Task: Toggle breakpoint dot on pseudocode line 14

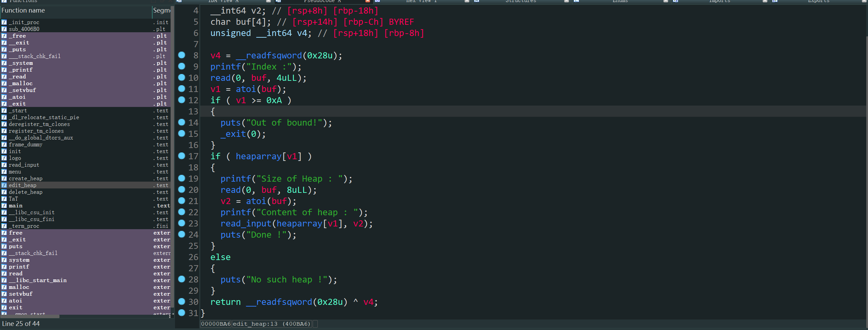Action: [x=182, y=122]
